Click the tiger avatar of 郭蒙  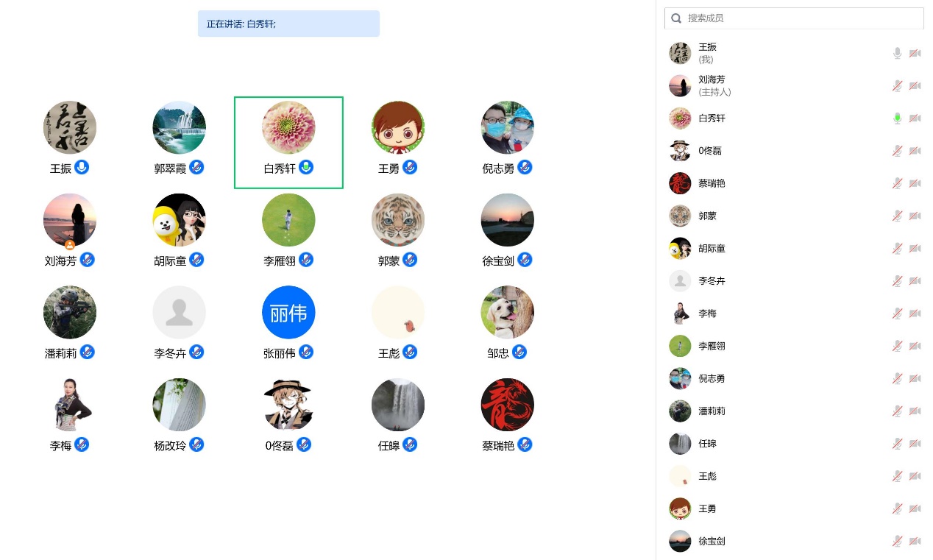point(398,220)
